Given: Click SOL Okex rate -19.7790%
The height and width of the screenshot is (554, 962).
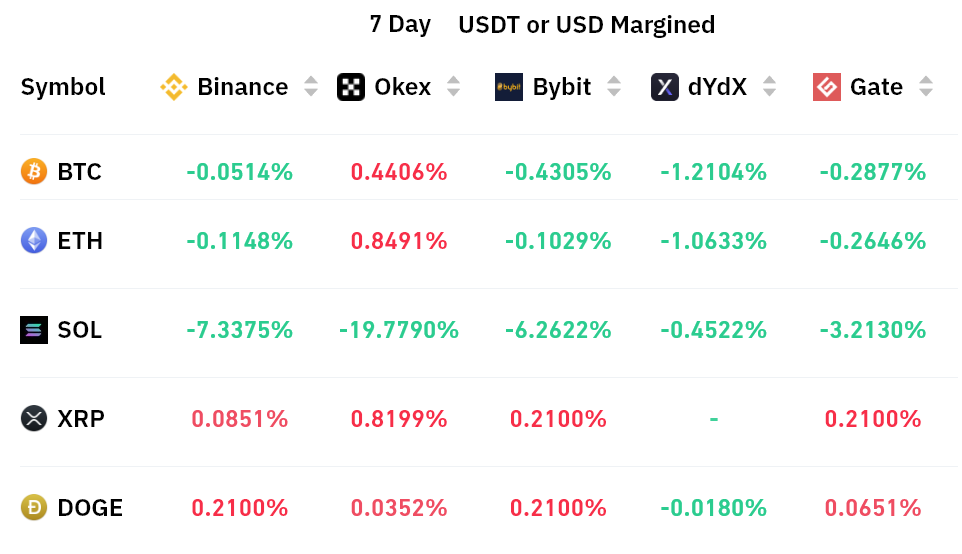Looking at the screenshot, I should tap(399, 330).
